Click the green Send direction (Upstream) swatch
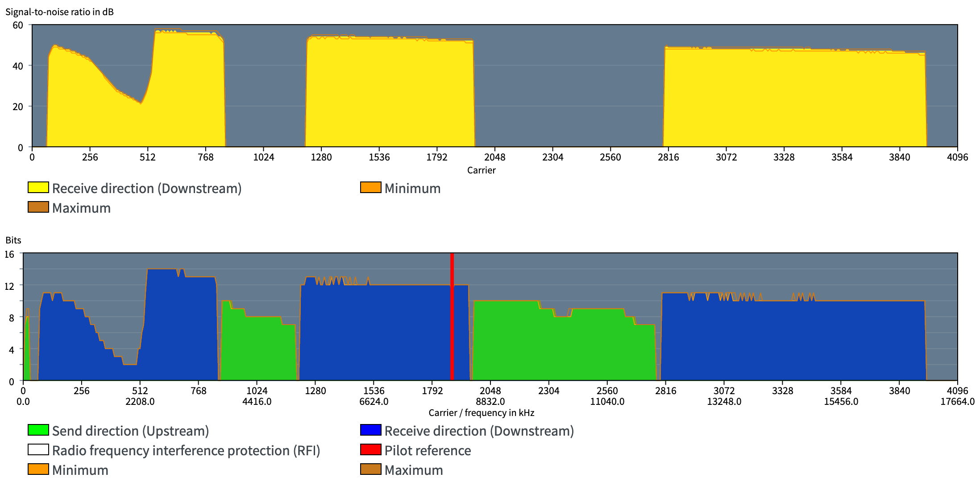Viewport: 980px width, 486px height. tap(38, 430)
